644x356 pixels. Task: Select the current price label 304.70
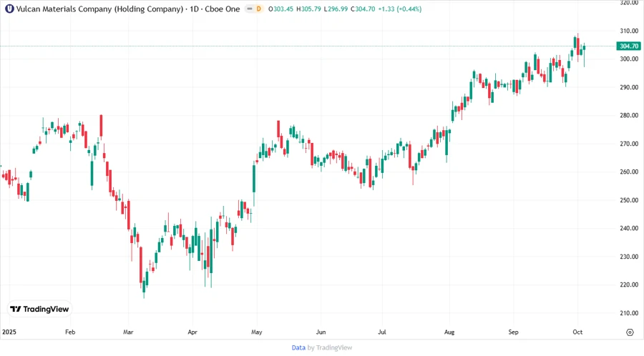coord(629,46)
